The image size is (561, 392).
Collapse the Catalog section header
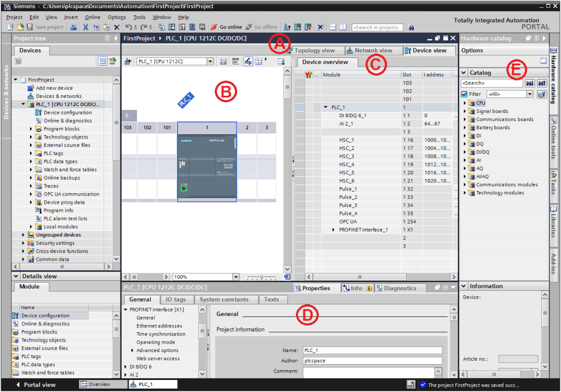pos(463,72)
